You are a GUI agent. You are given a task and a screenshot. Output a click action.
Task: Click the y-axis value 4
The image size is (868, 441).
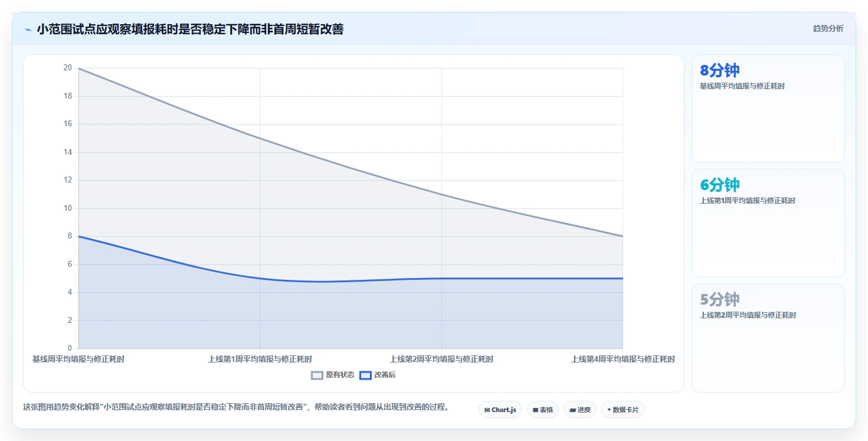pyautogui.click(x=70, y=292)
